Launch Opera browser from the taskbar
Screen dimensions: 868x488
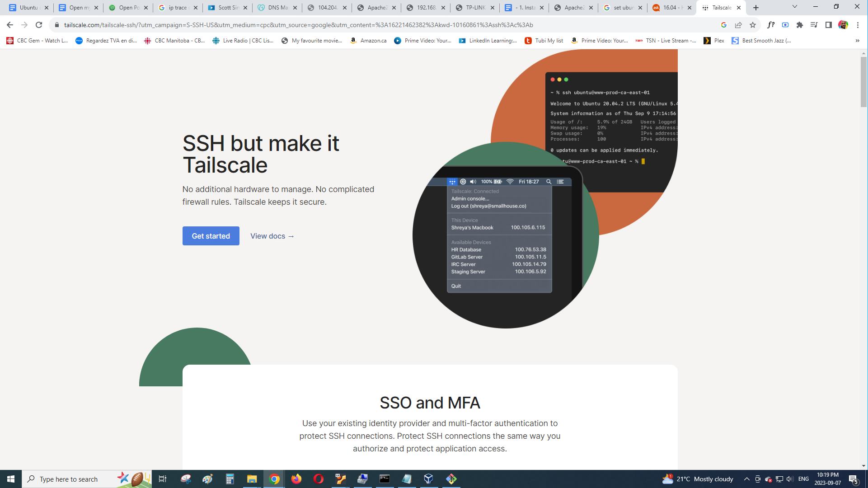pos(319,479)
